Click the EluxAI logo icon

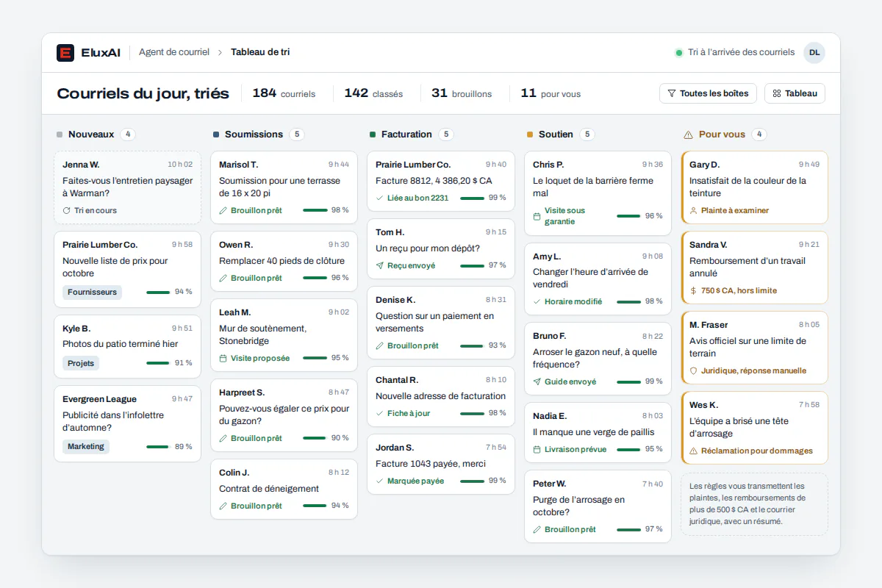65,53
